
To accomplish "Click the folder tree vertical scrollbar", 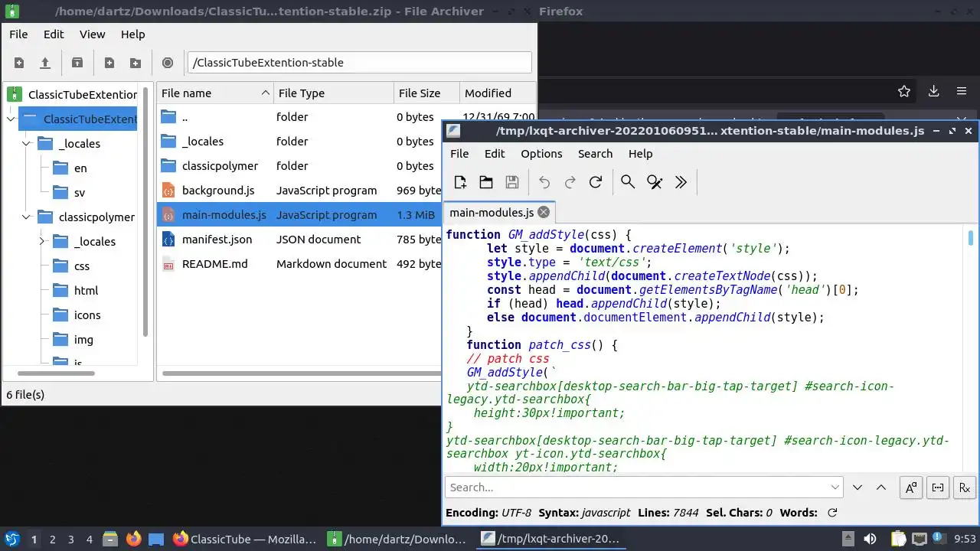I will [145, 210].
